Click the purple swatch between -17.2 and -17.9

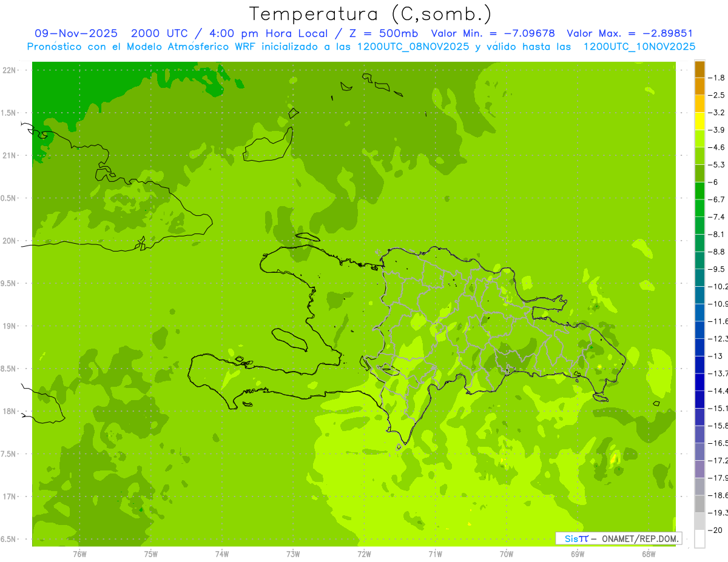pos(699,469)
